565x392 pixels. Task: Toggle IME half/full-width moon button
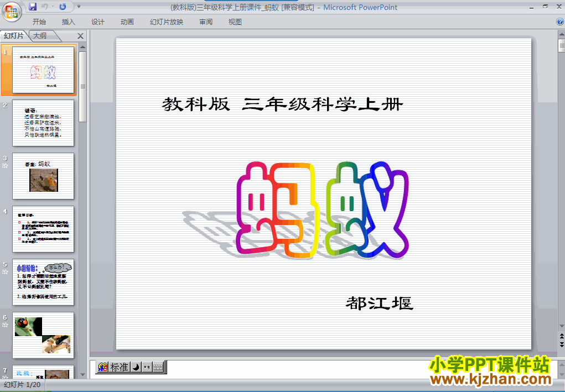pos(136,367)
